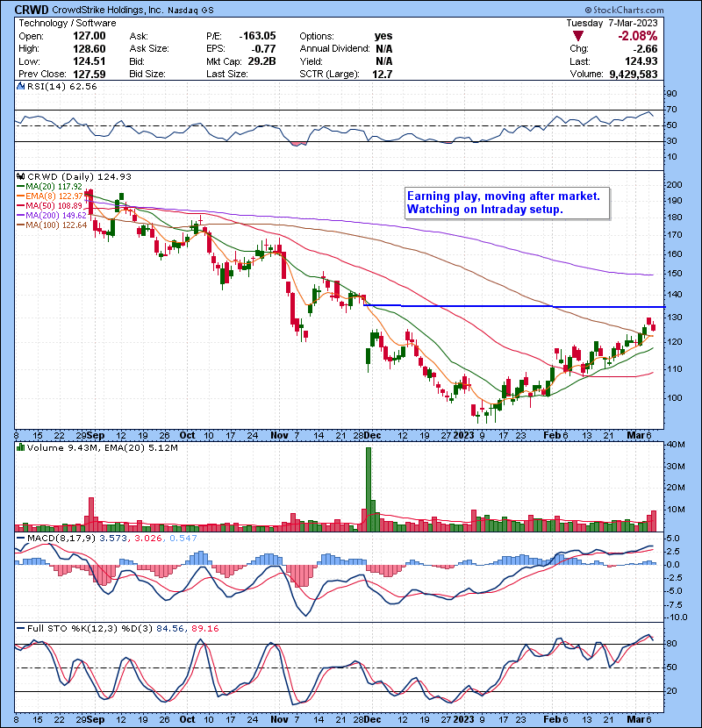702x728 pixels.
Task: Select the MACD(8,17,9) indicator label
Action: click(x=62, y=539)
